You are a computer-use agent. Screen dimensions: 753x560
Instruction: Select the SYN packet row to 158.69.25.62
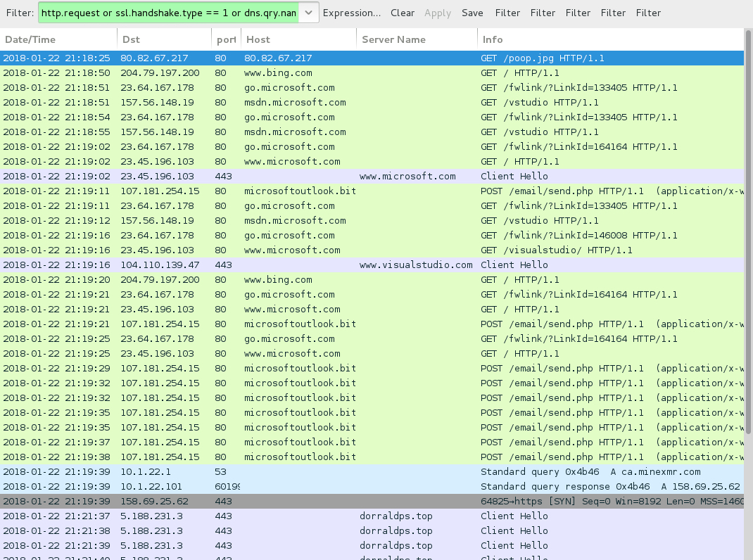(372, 502)
